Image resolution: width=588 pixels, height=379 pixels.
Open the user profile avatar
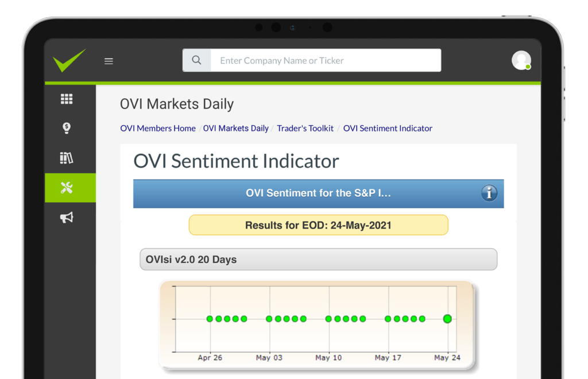521,60
